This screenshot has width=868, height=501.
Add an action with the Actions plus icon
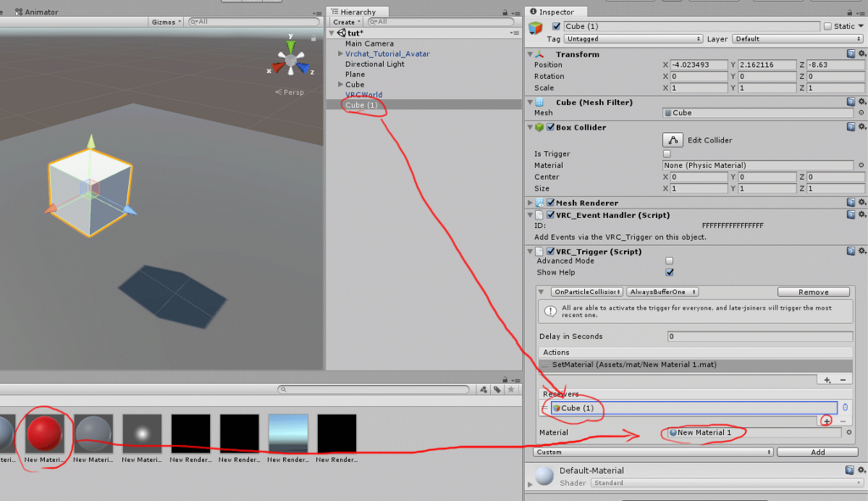827,380
